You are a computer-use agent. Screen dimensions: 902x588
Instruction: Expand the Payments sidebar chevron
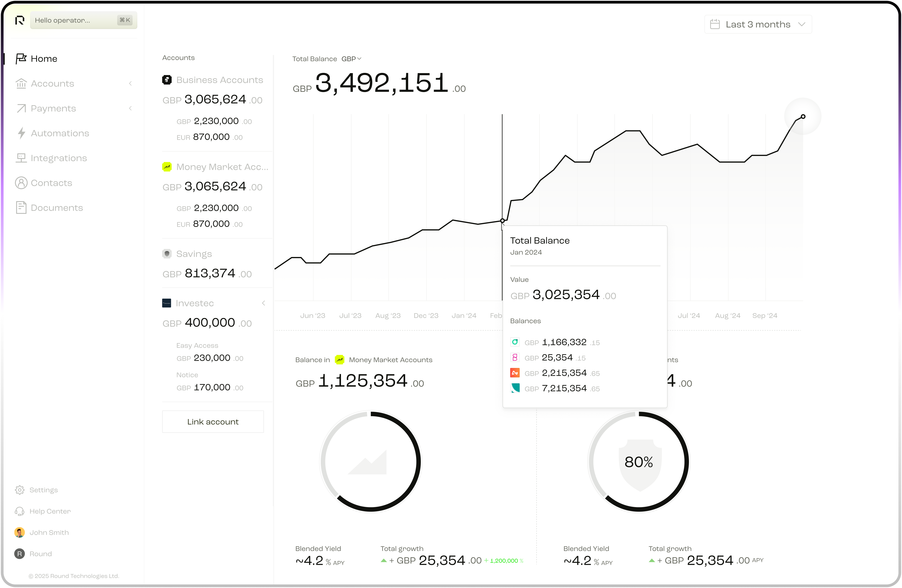pyautogui.click(x=130, y=108)
